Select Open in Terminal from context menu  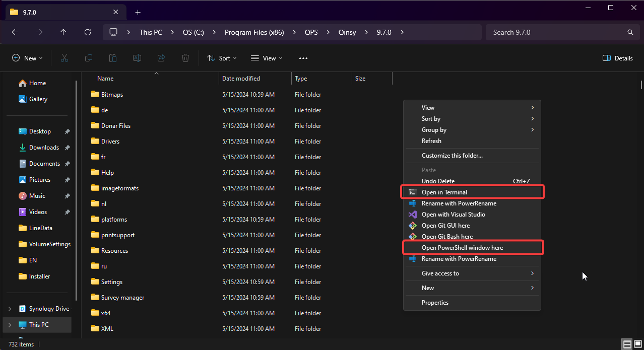coord(444,192)
